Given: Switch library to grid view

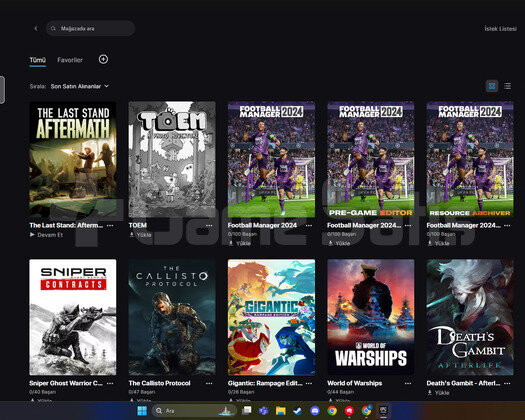Looking at the screenshot, I should coord(492,86).
